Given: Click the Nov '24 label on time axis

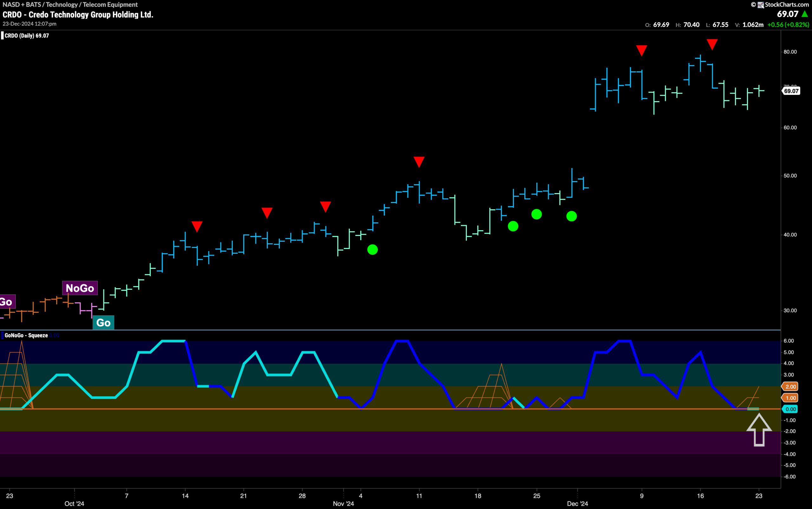Looking at the screenshot, I should (x=344, y=504).
